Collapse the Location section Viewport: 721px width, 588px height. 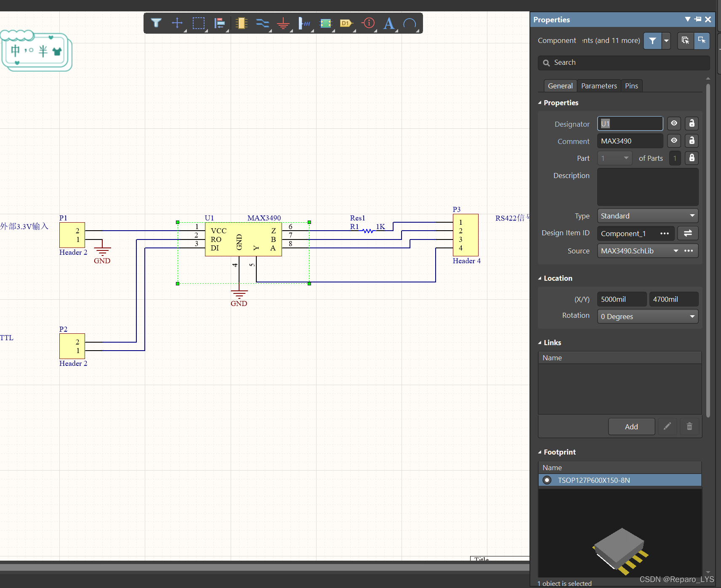click(x=540, y=278)
